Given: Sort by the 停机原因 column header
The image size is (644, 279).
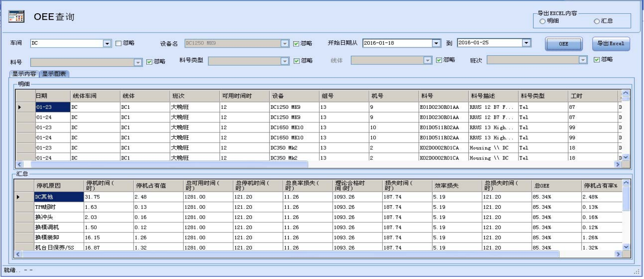Looking at the screenshot, I should coord(58,186).
